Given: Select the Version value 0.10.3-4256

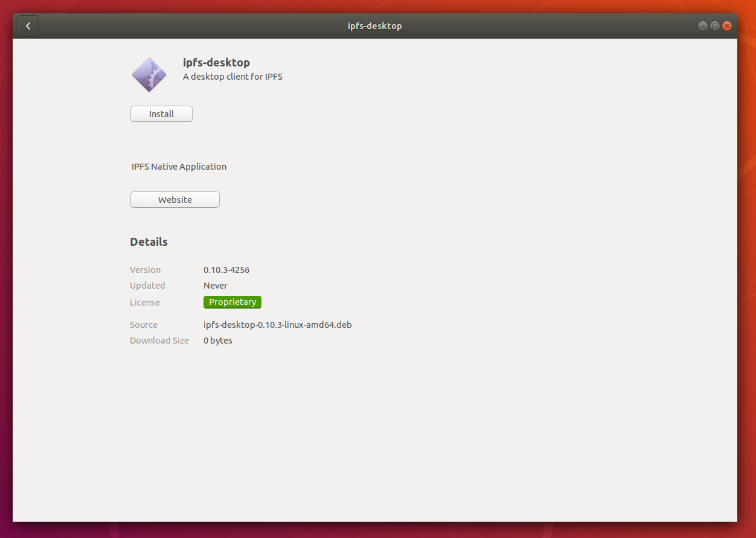Looking at the screenshot, I should [226, 270].
